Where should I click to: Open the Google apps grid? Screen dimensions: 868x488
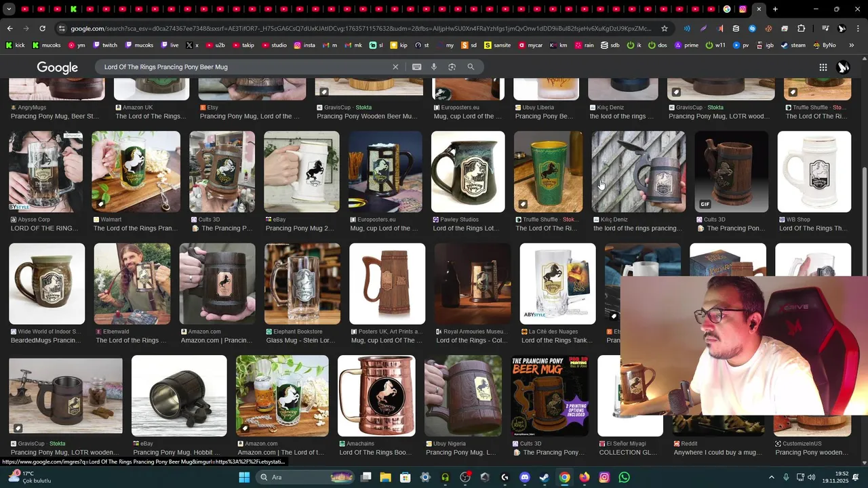pyautogui.click(x=823, y=67)
